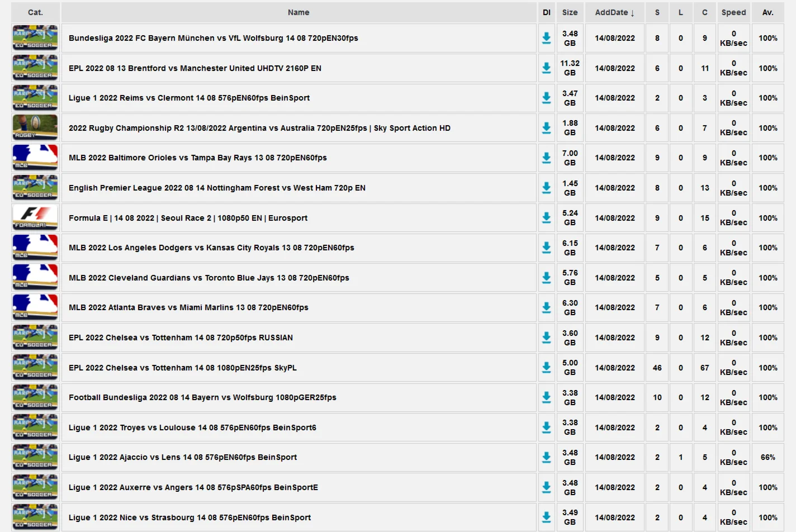Sort by leechers L column header

pos(681,12)
